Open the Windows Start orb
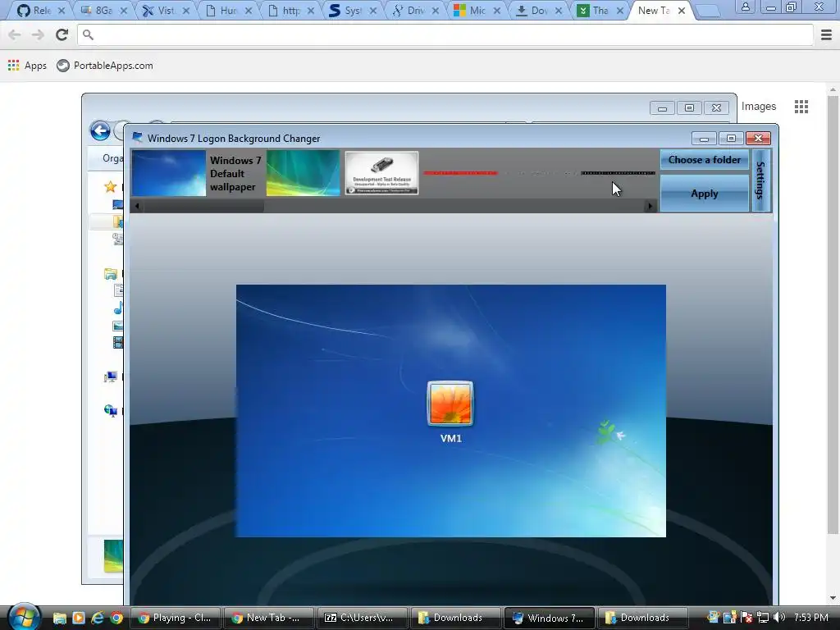This screenshot has height=630, width=840. [24, 617]
